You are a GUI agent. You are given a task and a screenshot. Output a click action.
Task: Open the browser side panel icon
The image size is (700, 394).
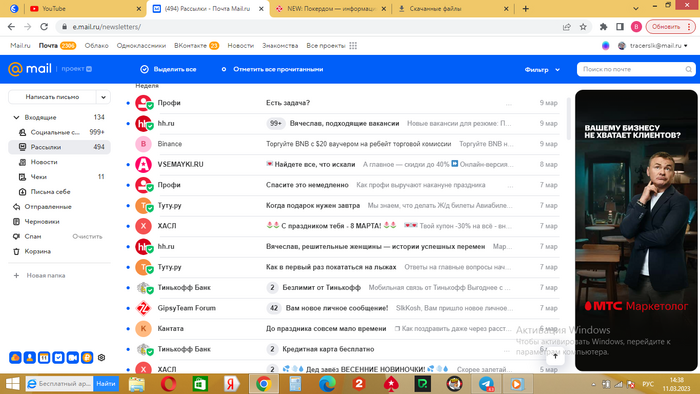pyautogui.click(x=620, y=27)
